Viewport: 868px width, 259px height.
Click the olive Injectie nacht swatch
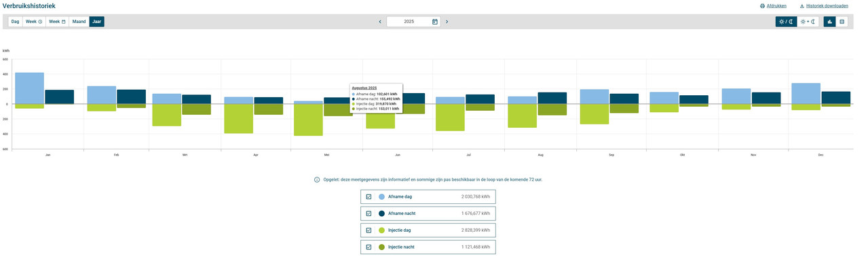coord(381,247)
